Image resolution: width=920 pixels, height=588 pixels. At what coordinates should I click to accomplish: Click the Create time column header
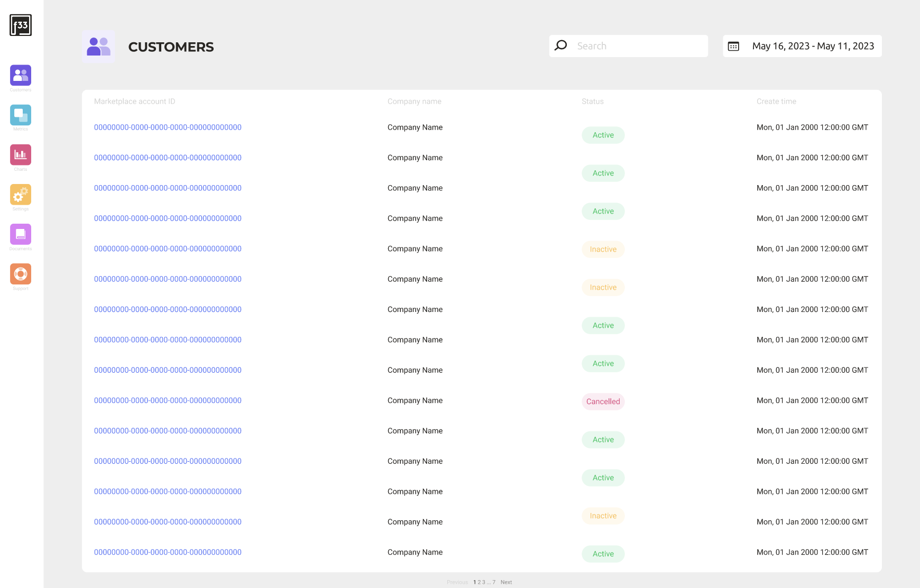(776, 102)
